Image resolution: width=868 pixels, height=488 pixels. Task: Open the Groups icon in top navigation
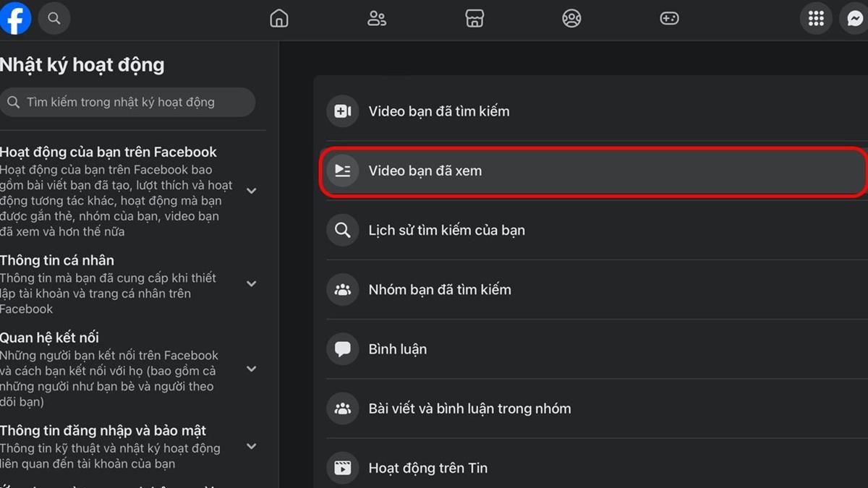(571, 19)
